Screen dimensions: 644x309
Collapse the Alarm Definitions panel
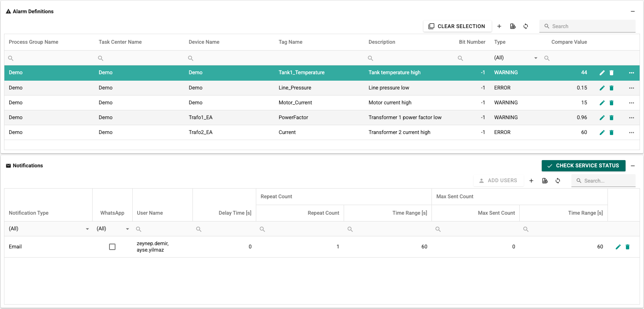(x=633, y=12)
